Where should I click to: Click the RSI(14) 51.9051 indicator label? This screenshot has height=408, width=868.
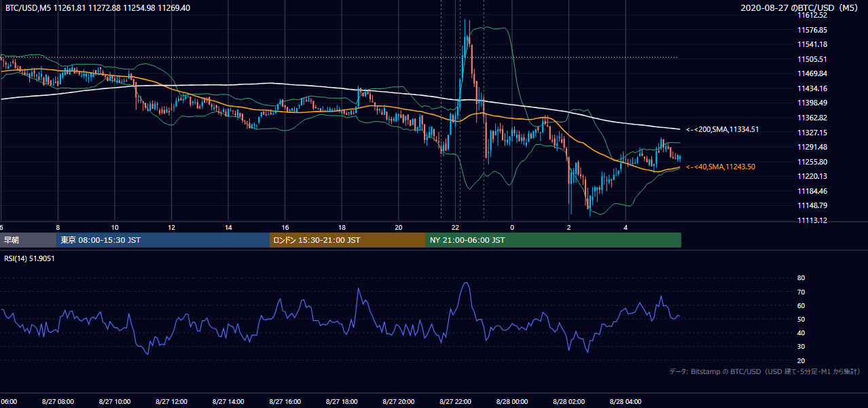pos(31,258)
